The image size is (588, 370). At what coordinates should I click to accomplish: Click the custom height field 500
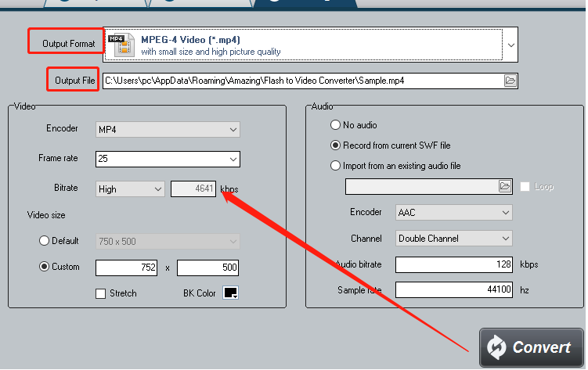pos(207,268)
